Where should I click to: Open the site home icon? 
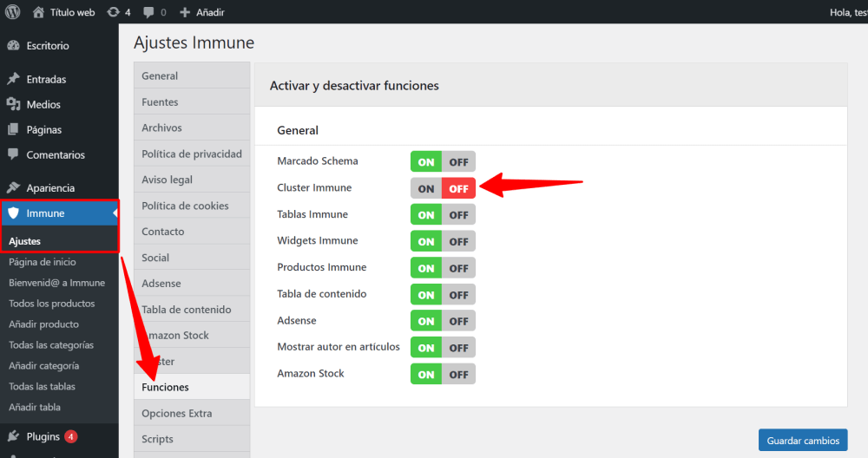coord(38,12)
